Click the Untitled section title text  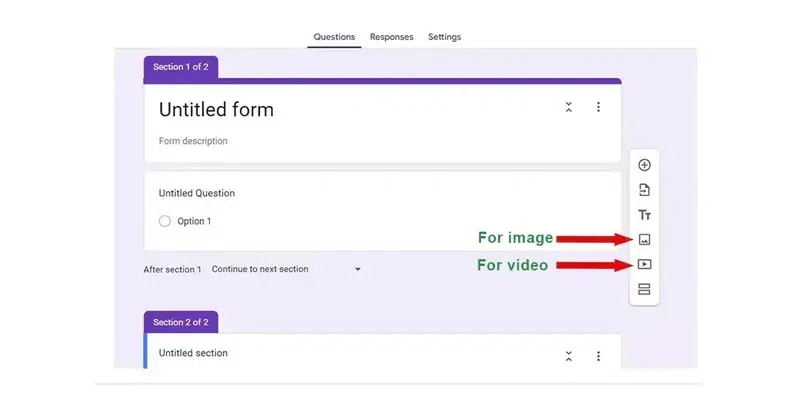[193, 353]
